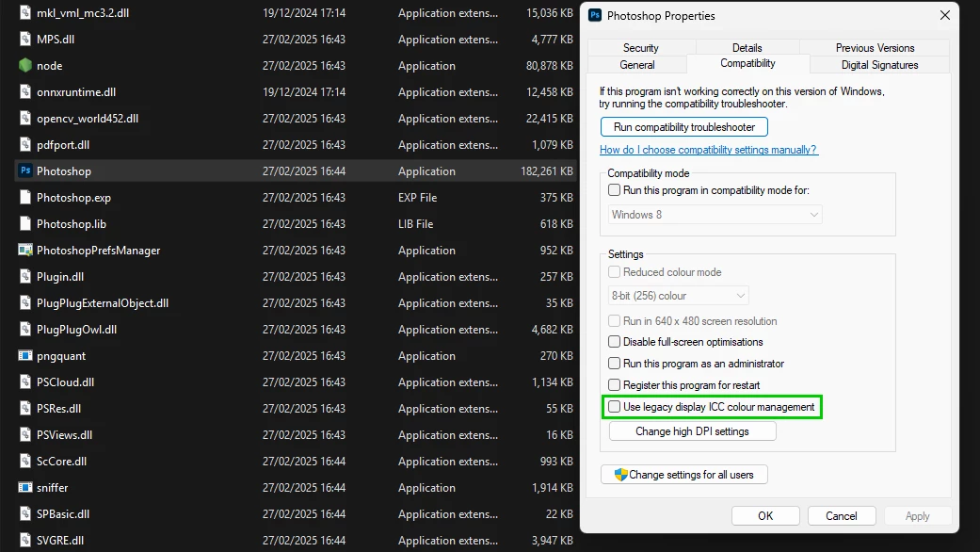Click Run compatibility troubleshooter button
The width and height of the screenshot is (980, 552).
click(x=684, y=127)
